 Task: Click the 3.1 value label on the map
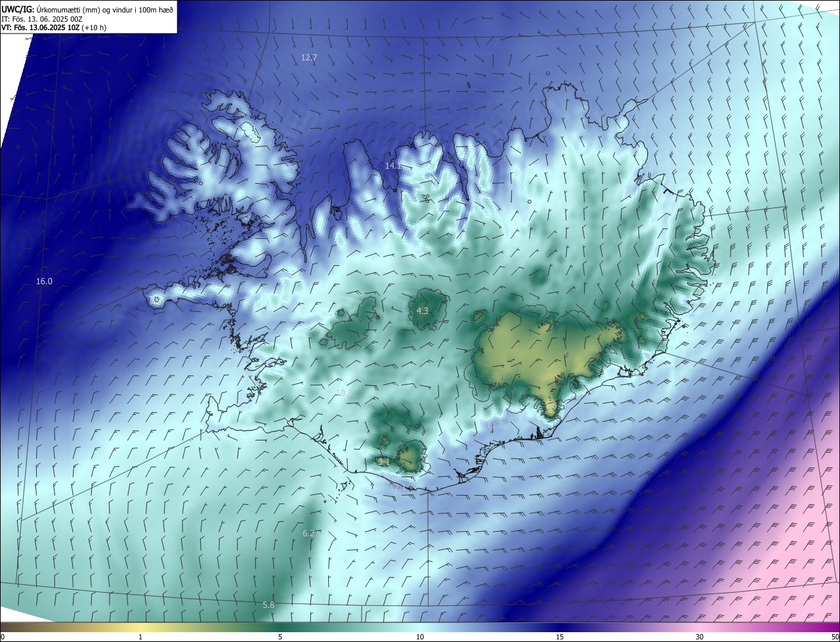(384, 462)
